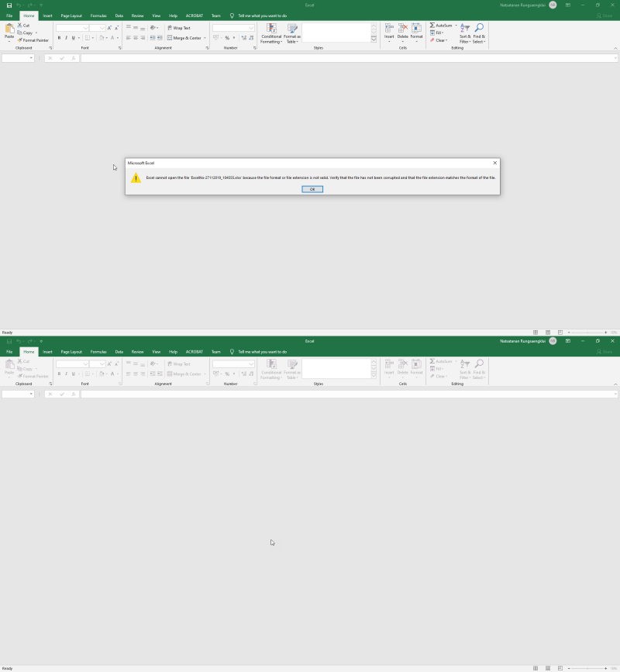Switch to Page Layout view in lower window status bar
620x672 pixels.
548,668
